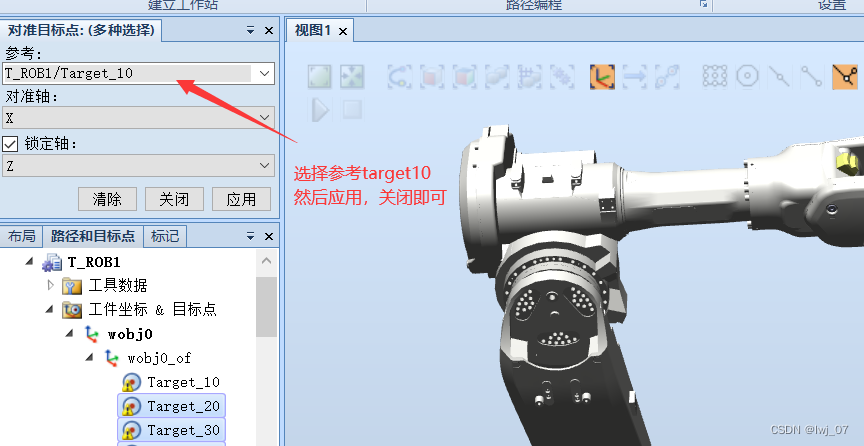This screenshot has height=446, width=864.
Task: Click the Target_10 warning target icon
Action: (x=131, y=383)
